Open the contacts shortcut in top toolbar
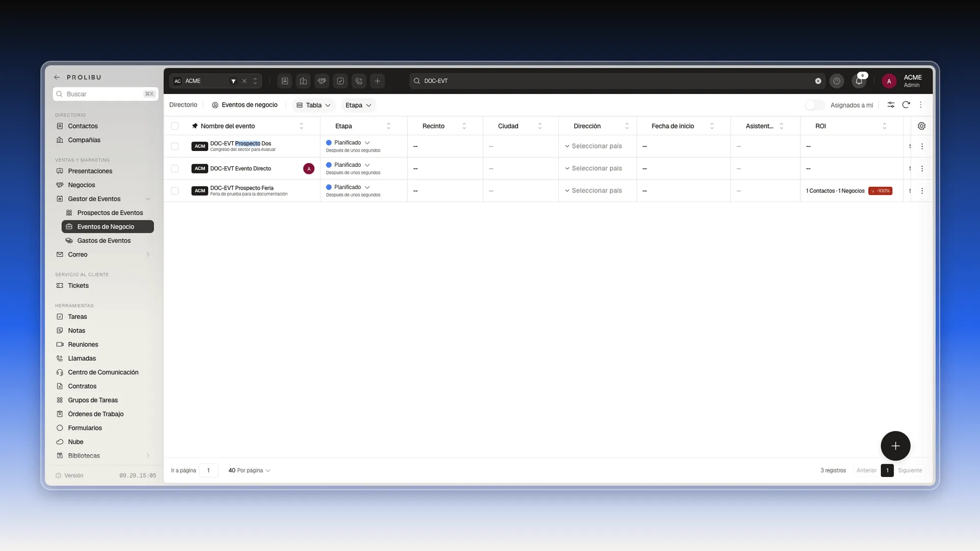The image size is (980, 551). (x=285, y=81)
